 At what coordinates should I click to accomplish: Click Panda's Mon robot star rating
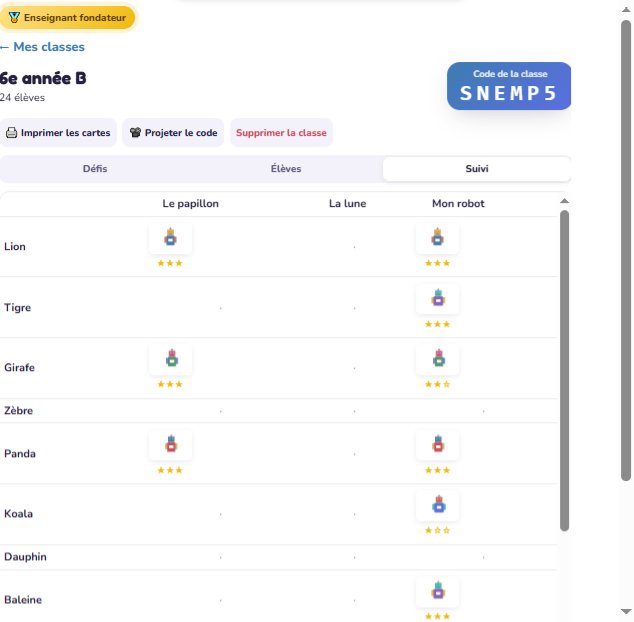pyautogui.click(x=437, y=470)
